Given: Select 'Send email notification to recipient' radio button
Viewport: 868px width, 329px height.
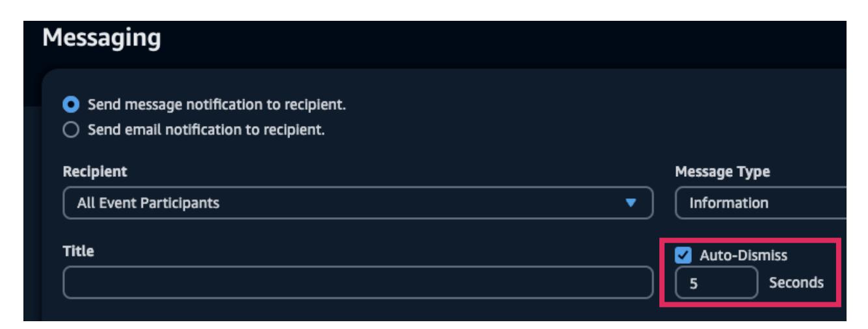Looking at the screenshot, I should point(68,130).
